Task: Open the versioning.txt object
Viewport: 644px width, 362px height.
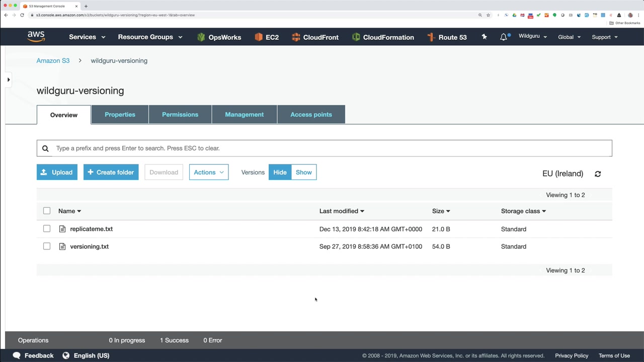Action: pos(90,247)
